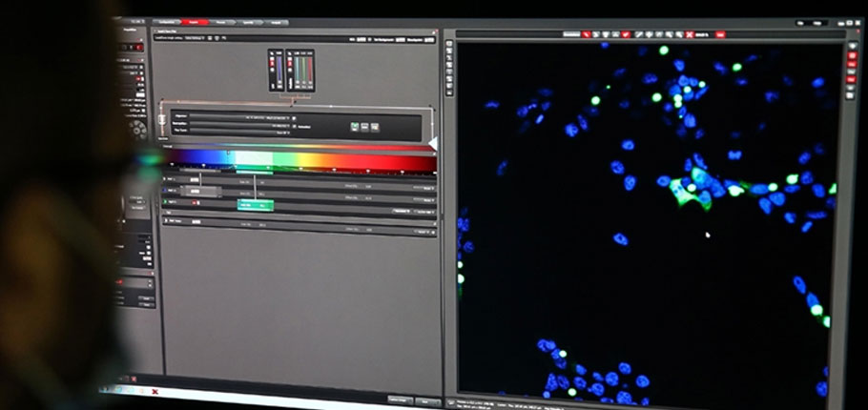Select the first green scan mode icon
868x410 pixels.
356,124
